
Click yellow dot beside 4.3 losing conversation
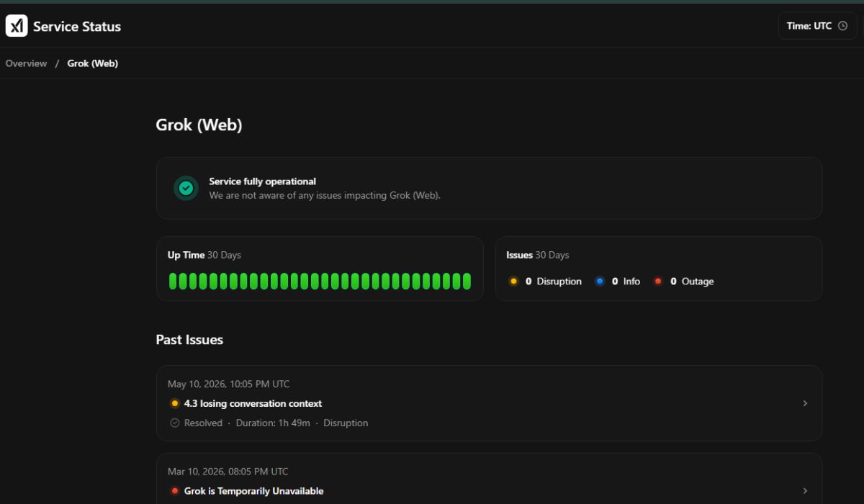coord(174,403)
